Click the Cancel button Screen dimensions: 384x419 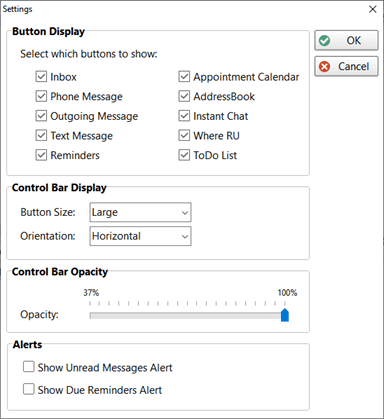tap(346, 66)
